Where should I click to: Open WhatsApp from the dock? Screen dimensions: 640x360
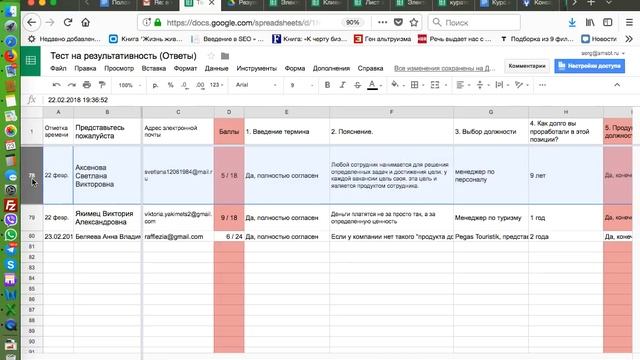(x=11, y=235)
